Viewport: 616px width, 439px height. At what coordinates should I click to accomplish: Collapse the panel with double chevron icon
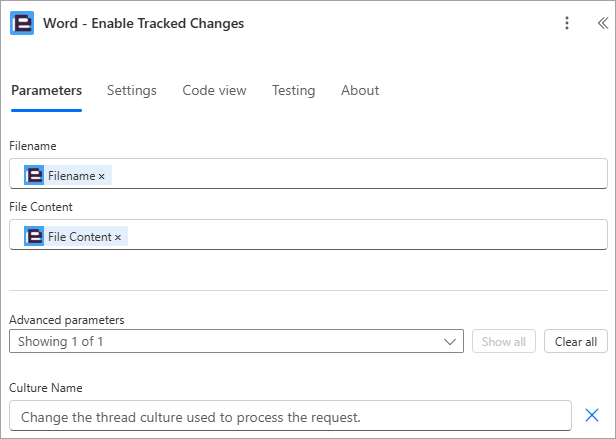tap(603, 23)
